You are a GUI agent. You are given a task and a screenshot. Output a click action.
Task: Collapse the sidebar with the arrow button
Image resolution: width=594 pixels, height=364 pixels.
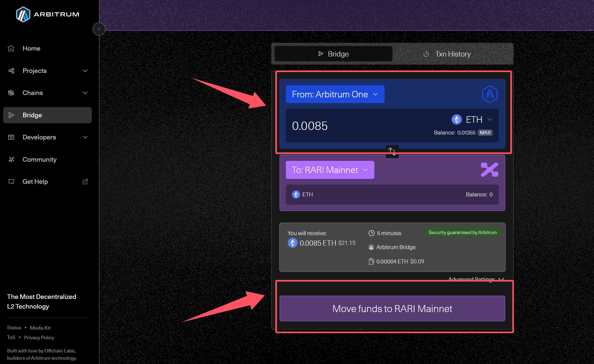tap(99, 29)
